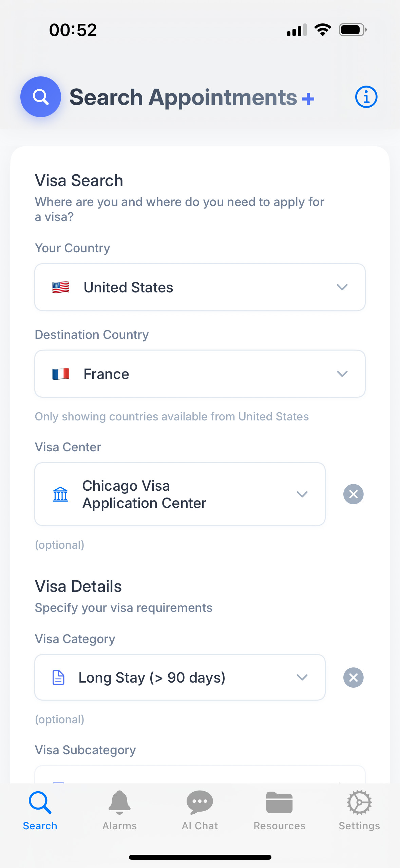Switch to the Alarms tab

pyautogui.click(x=120, y=810)
